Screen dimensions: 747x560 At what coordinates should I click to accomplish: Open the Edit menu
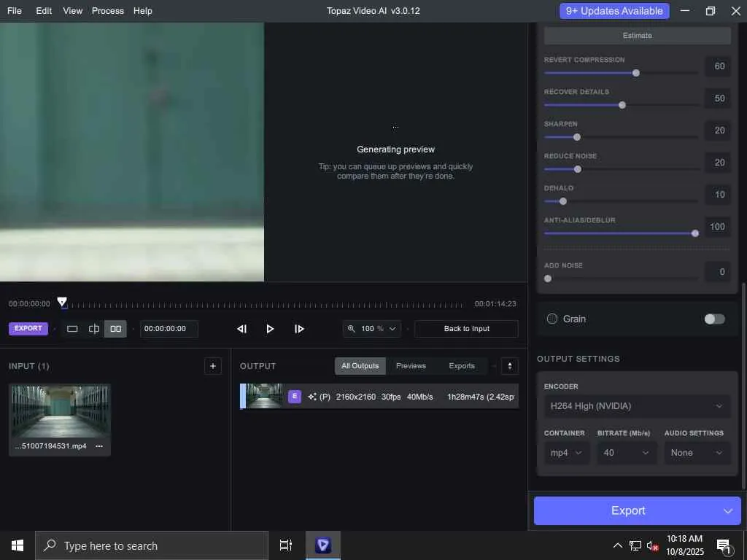44,10
